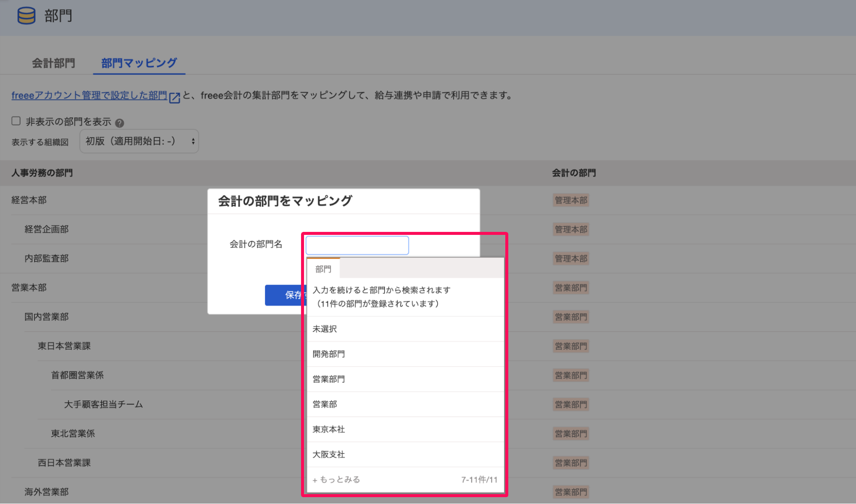Click the 営業部門 tag in 東日本営業課 row
856x504 pixels.
click(x=571, y=346)
